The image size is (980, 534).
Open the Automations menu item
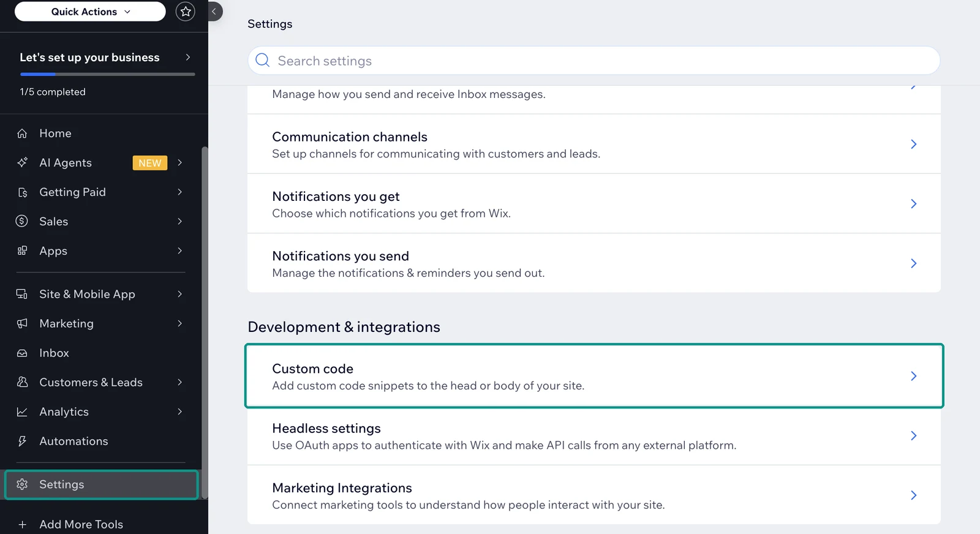coord(101,442)
